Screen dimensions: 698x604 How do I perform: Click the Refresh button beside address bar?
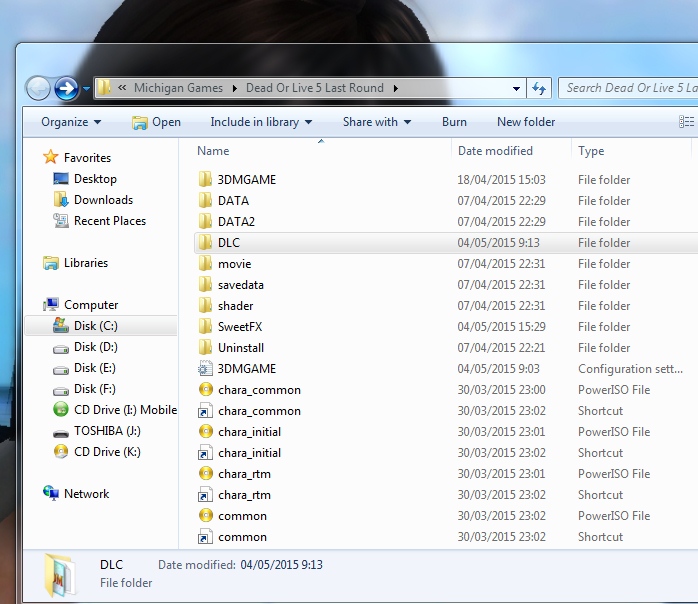point(540,88)
